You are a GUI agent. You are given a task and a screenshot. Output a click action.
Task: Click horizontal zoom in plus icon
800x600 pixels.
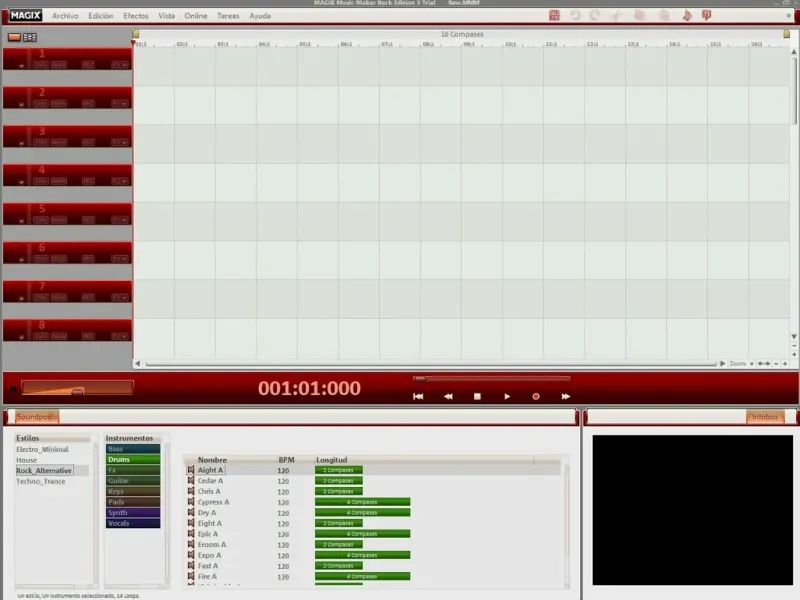(x=785, y=364)
